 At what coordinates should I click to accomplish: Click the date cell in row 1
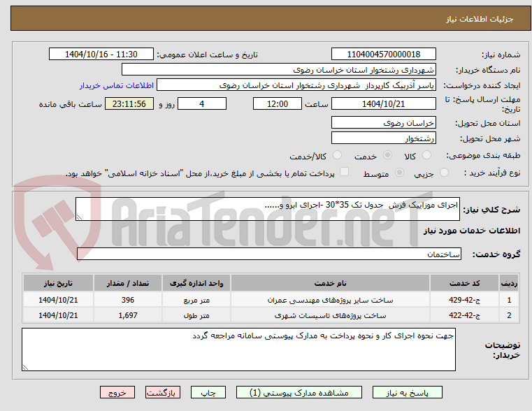tap(58, 300)
